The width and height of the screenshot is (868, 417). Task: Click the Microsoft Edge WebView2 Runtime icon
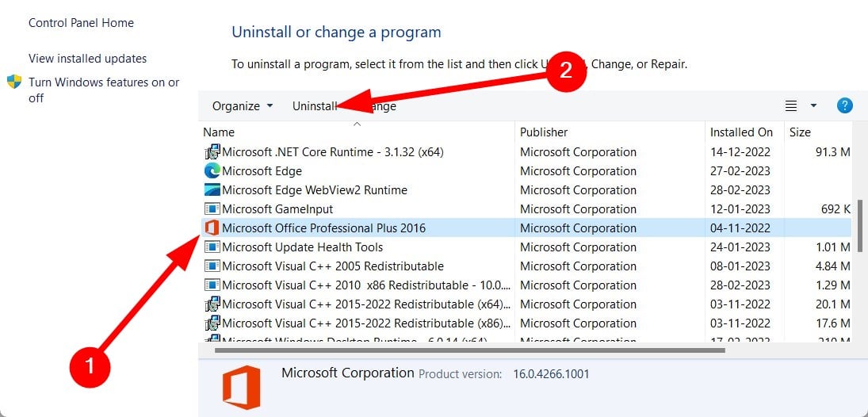(x=212, y=190)
